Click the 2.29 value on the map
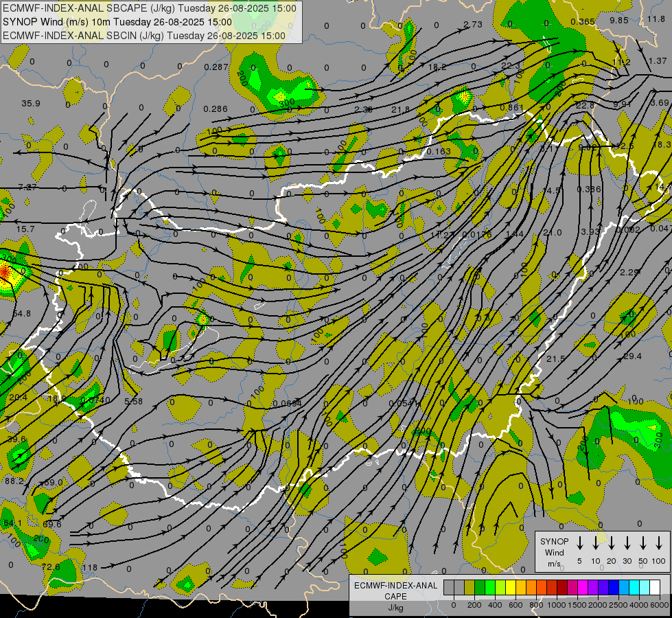The image size is (672, 618). pyautogui.click(x=629, y=273)
